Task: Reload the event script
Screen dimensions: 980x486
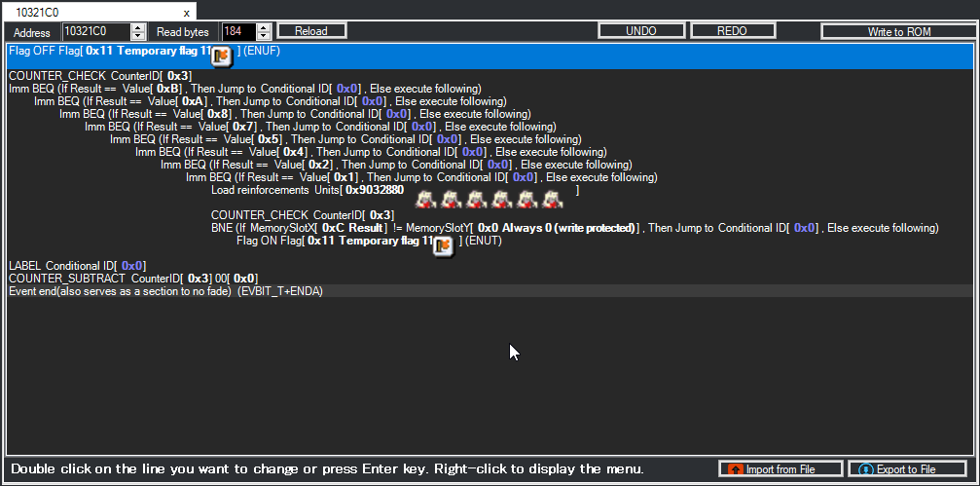Action: click(311, 30)
